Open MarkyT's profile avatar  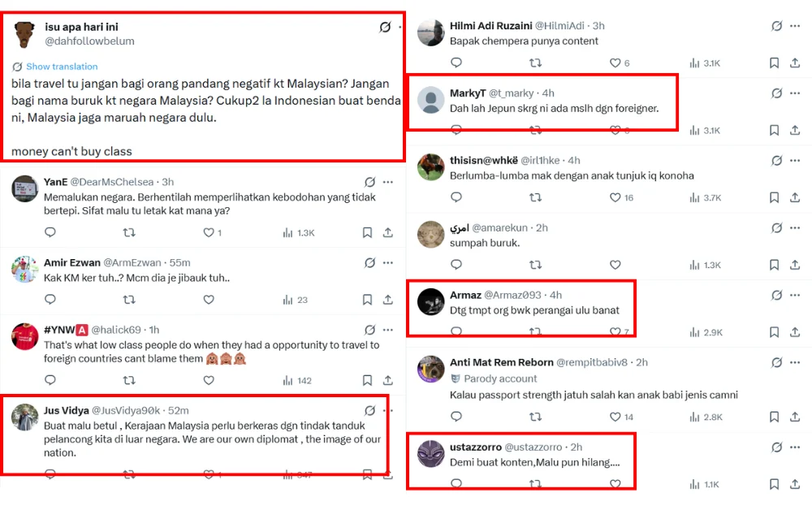click(430, 101)
